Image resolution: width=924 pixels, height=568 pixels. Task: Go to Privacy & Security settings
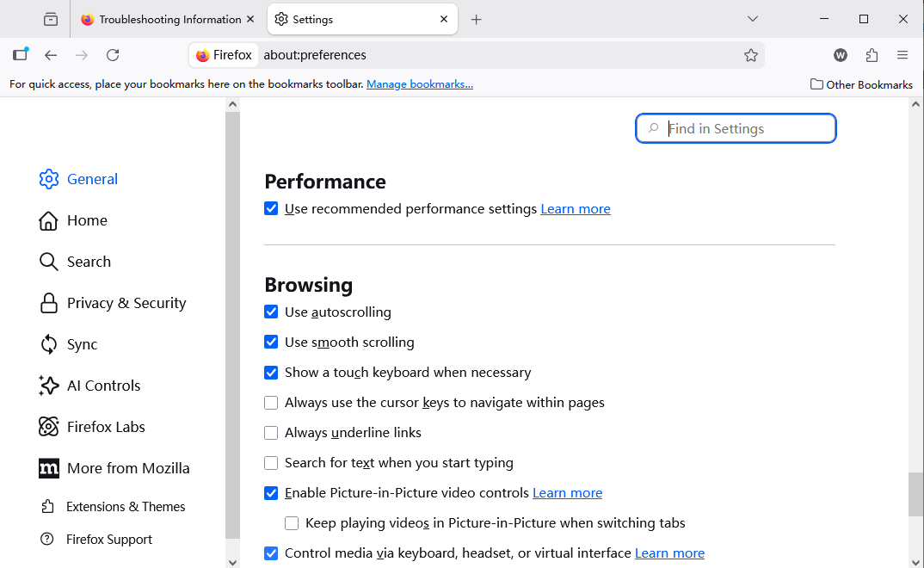coord(126,303)
